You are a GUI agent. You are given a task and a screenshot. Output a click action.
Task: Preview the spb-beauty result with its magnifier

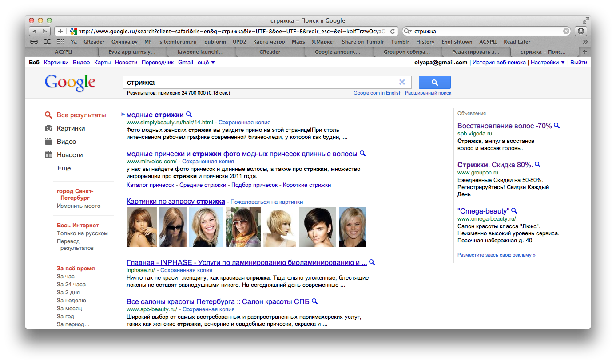click(x=314, y=301)
